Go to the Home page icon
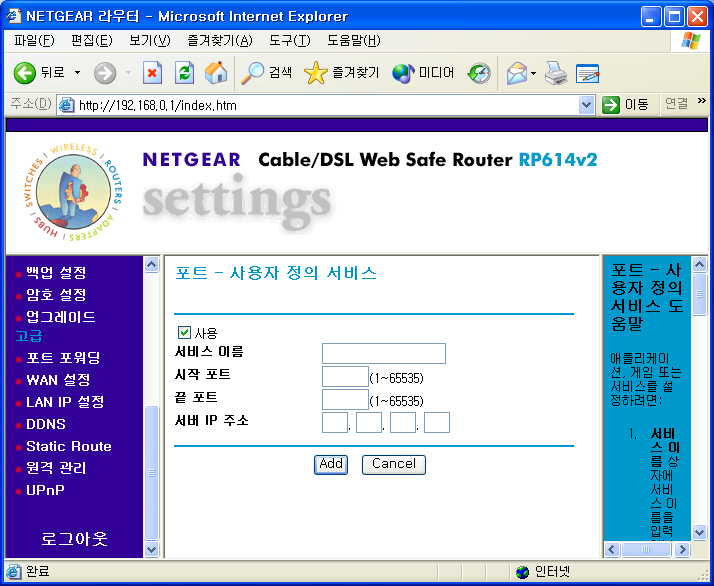Image resolution: width=714 pixels, height=586 pixels. click(x=216, y=73)
